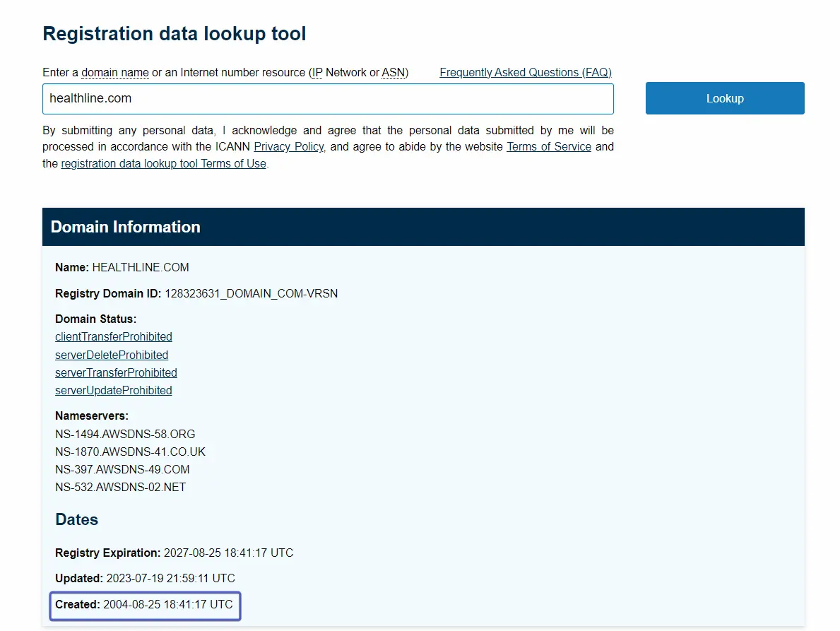This screenshot has height=631, width=840.
Task: Open the serverUpdateProhibited status link
Action: (114, 390)
